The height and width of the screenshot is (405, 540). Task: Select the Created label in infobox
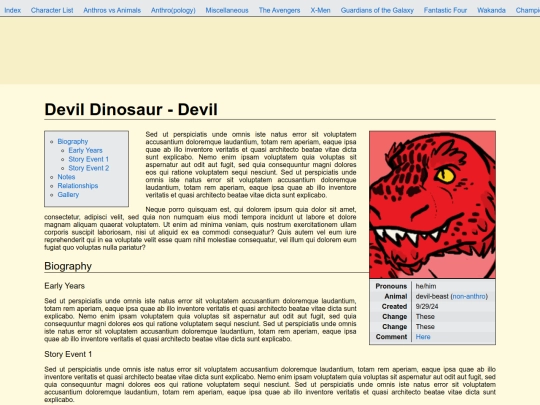(394, 307)
